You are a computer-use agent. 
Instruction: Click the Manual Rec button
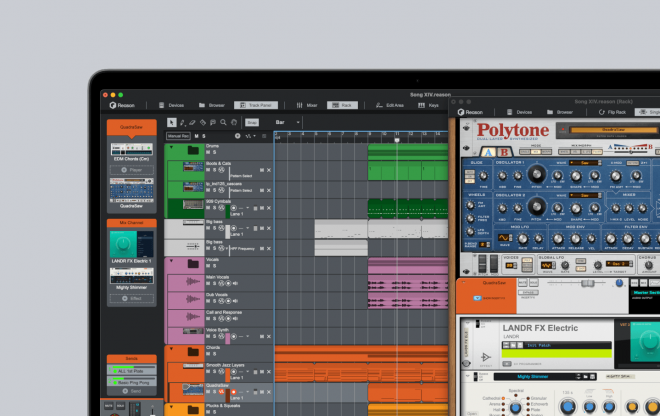[x=177, y=135]
